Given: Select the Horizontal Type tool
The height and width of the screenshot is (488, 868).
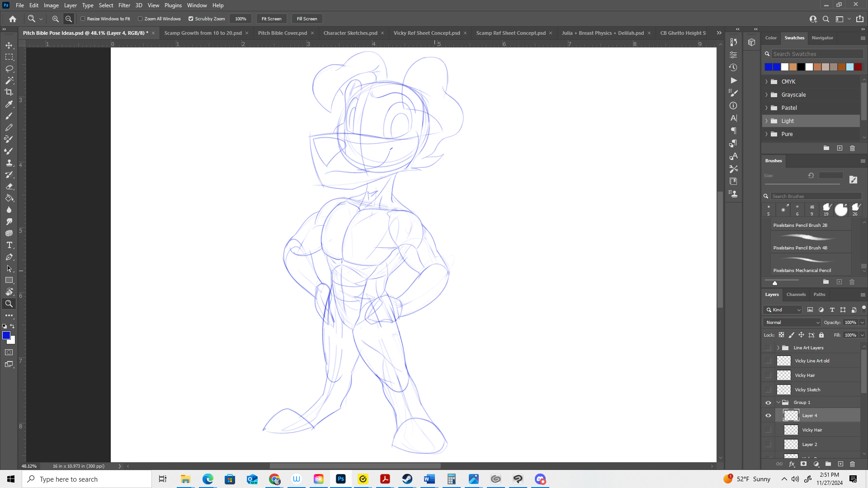Looking at the screenshot, I should click(9, 245).
